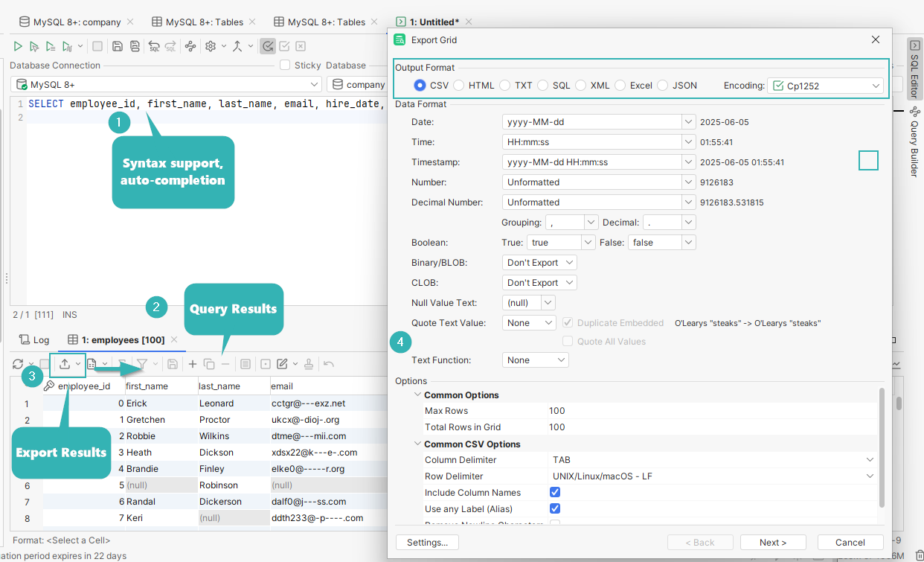This screenshot has width=924, height=562.
Task: Toggle Include Column Names checkbox
Action: pyautogui.click(x=555, y=493)
